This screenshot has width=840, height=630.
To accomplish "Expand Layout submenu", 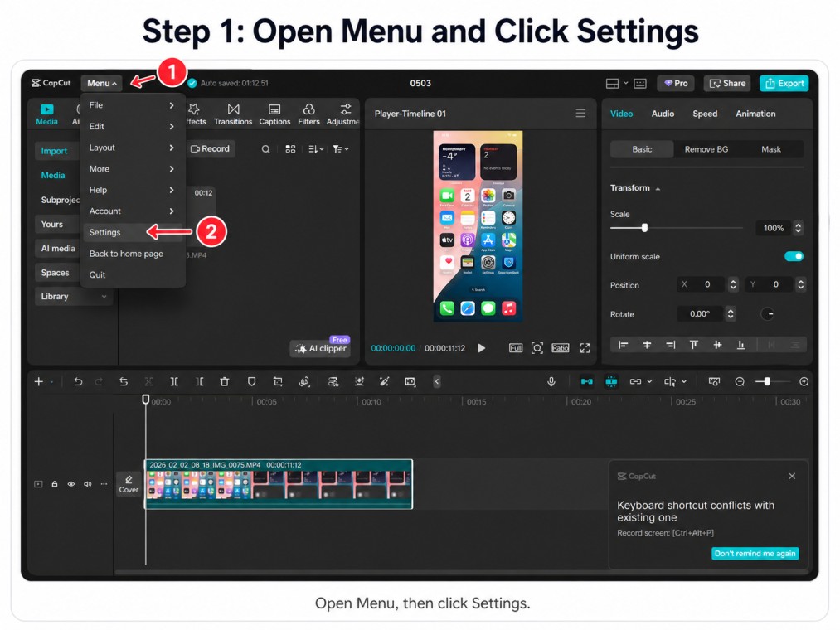I will [x=133, y=148].
